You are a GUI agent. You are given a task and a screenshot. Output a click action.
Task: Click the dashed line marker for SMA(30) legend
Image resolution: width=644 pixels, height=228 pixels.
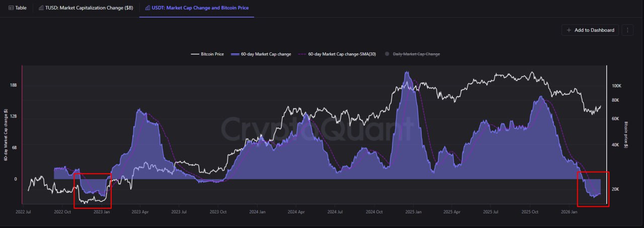(x=302, y=54)
